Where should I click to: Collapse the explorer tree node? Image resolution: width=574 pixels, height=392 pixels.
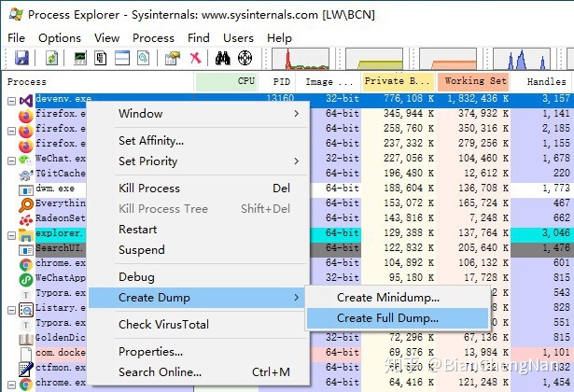[12, 235]
